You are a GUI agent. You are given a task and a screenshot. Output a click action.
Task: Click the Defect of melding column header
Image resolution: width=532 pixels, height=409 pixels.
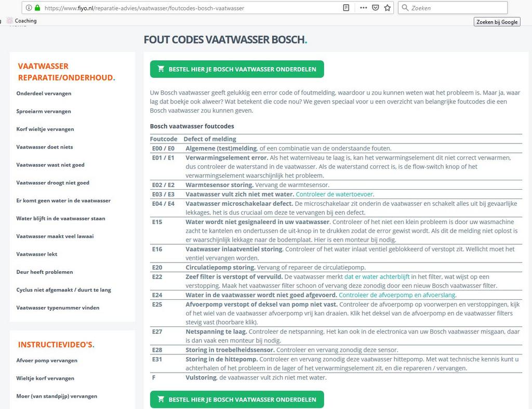point(210,139)
